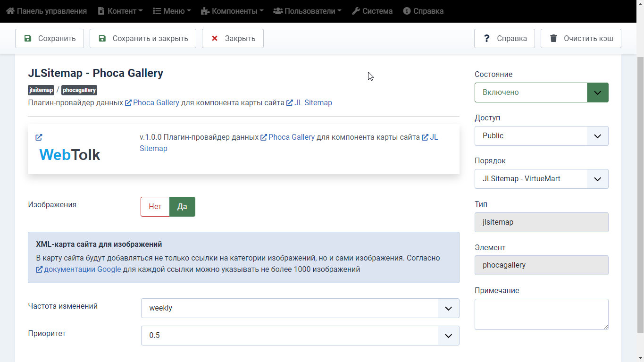
Task: Set Изображения toggle to Нет
Action: [155, 207]
